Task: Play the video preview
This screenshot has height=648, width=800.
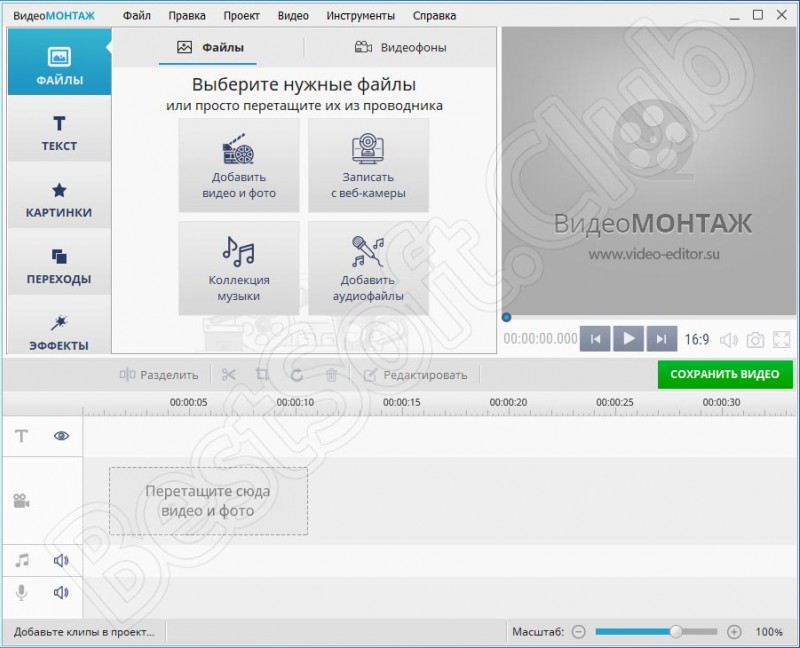Action: tap(628, 339)
